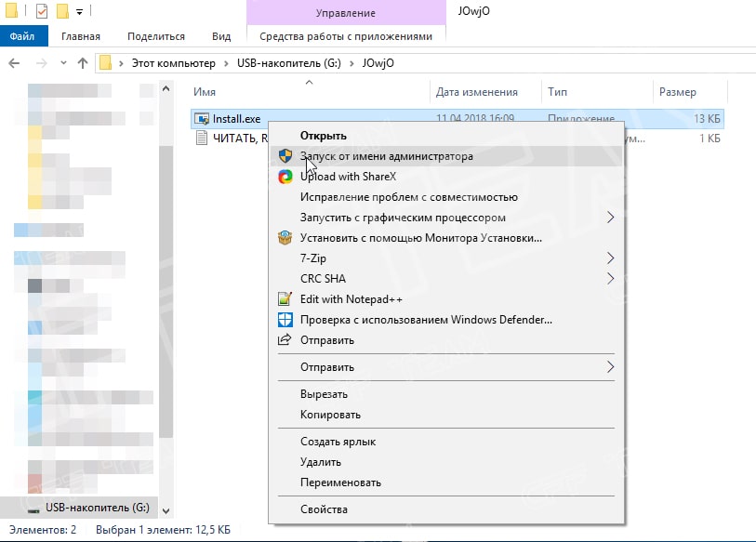Open Свойства from context menu
Viewport: 756px width, 542px height.
446,509
